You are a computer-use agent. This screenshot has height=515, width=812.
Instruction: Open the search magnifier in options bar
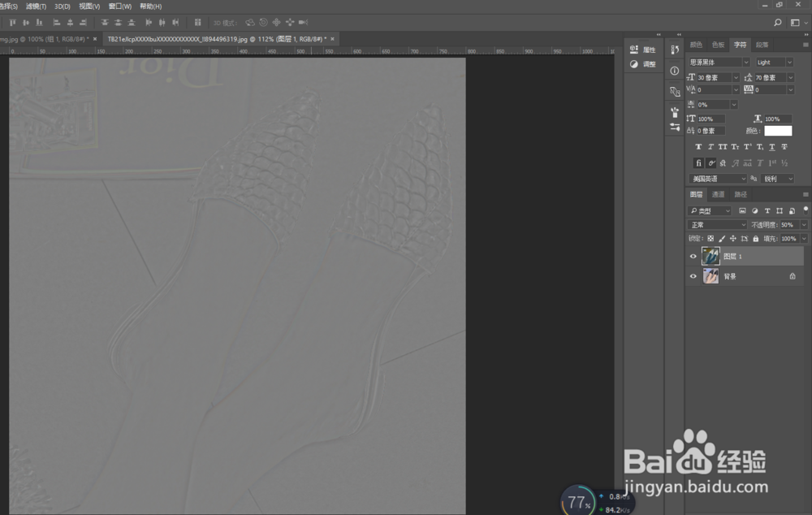778,22
